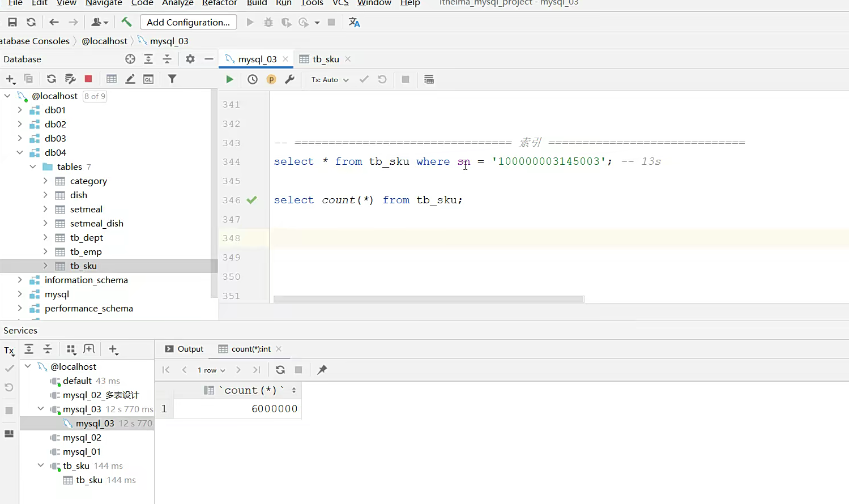Switch to the tb_sku editor tab

pyautogui.click(x=326, y=59)
